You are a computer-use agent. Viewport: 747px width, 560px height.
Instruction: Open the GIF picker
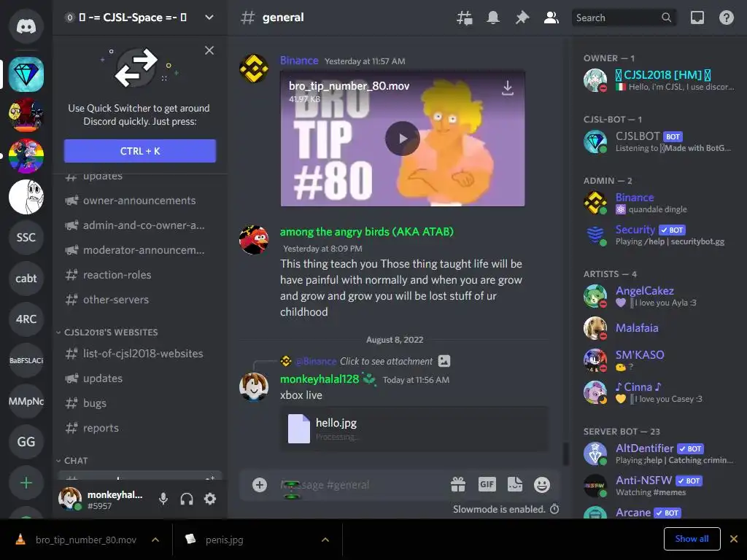[x=487, y=485]
